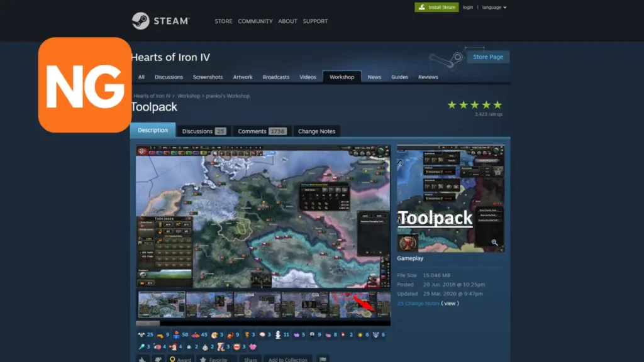
Task: Click the purple award icon showing 5
Action: tap(296, 335)
